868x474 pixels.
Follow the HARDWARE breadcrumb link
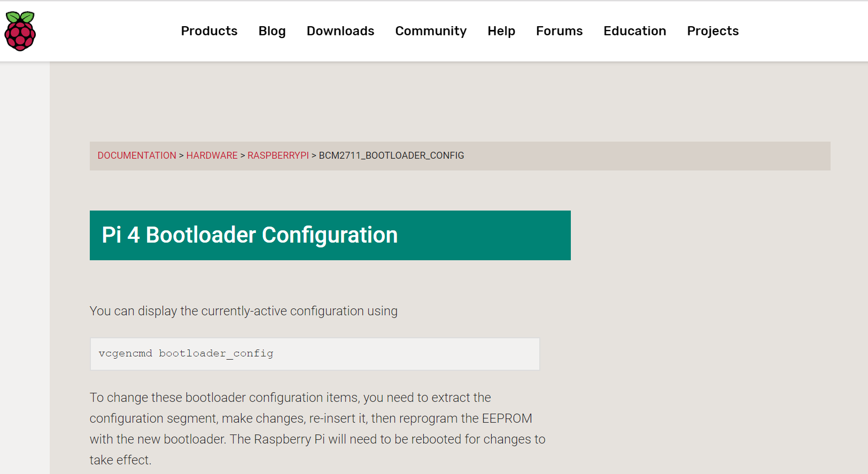point(212,156)
